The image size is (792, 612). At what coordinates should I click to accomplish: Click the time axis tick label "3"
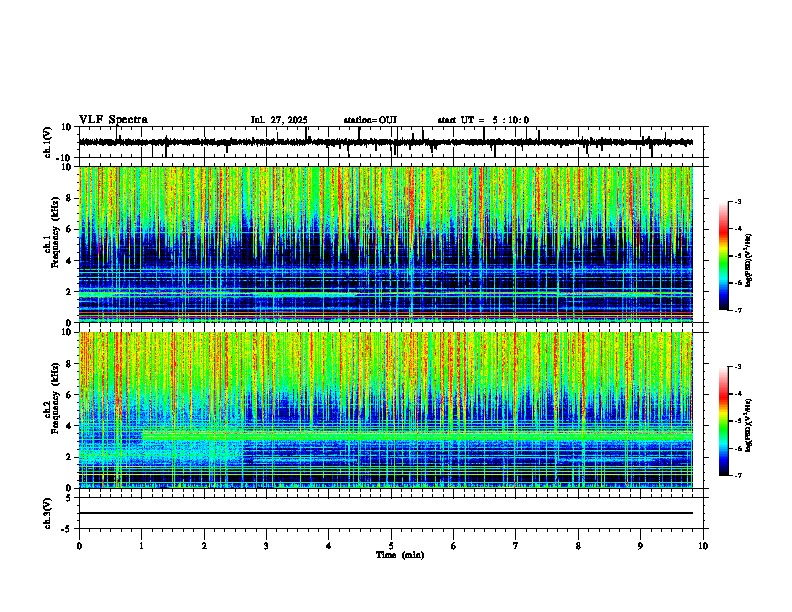[266, 546]
